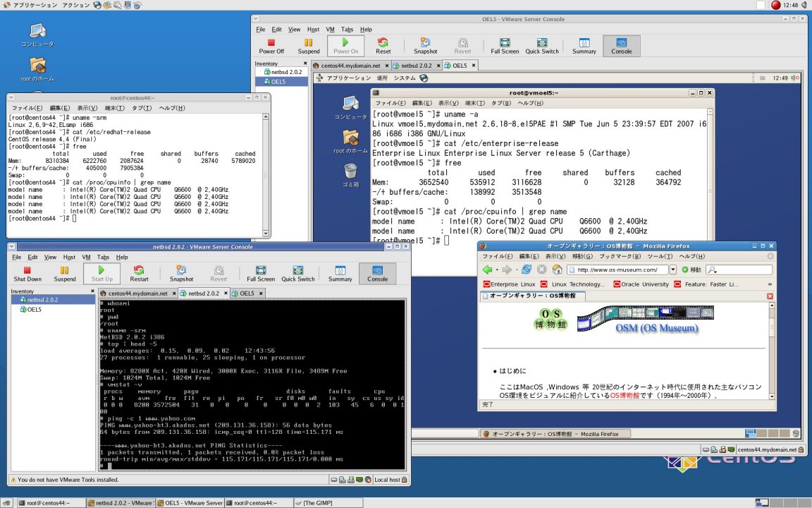Screen dimensions: 812x508
Task: Open guest System menu in OEL5 panel
Action: [x=405, y=78]
